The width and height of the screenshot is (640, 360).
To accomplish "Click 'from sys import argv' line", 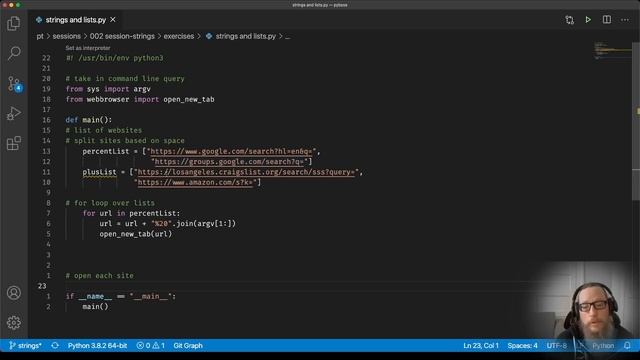I will coord(108,89).
